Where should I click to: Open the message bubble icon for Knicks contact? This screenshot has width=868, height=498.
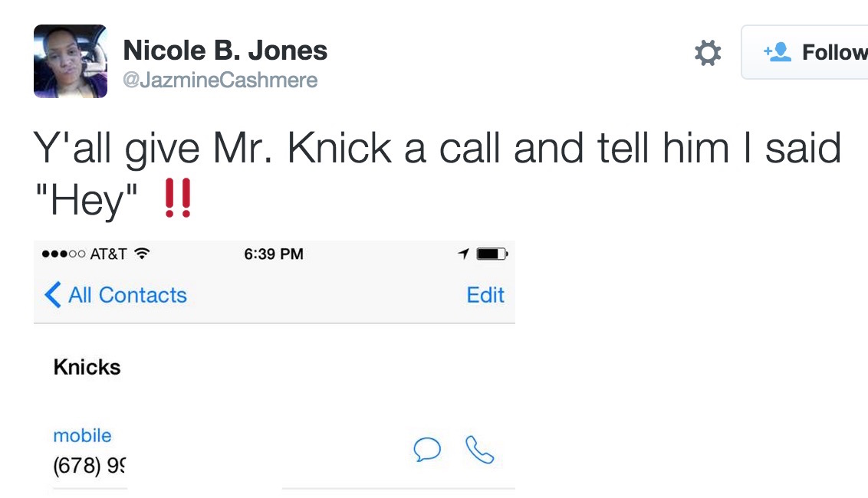428,450
